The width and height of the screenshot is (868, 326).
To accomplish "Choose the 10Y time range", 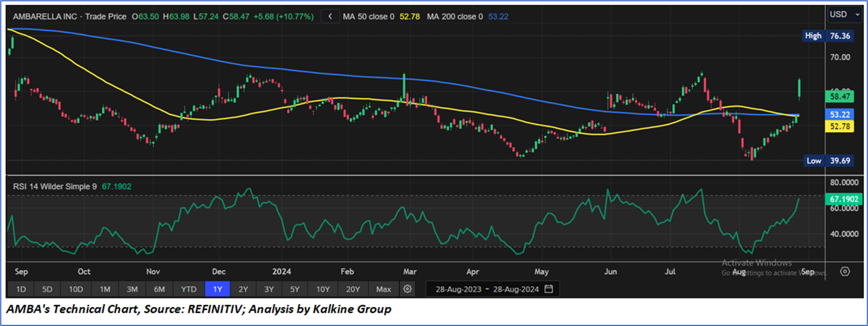I will click(x=323, y=289).
